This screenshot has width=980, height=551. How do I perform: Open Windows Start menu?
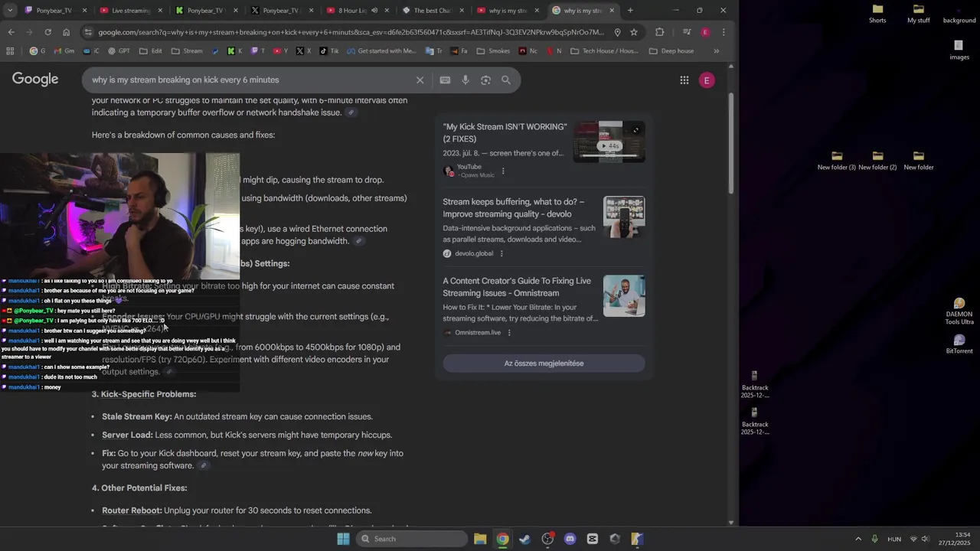coord(343,539)
